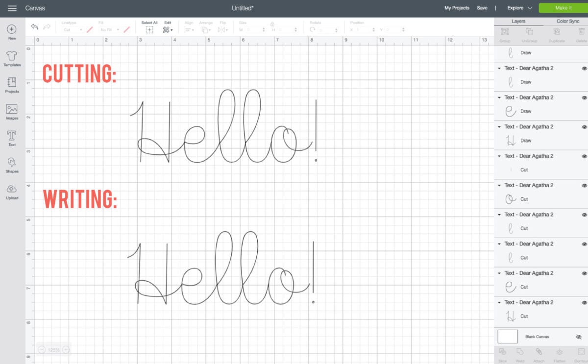Hide the layer containing 'H' Draw
Viewport: 588px width, 364px height.
coord(584,127)
